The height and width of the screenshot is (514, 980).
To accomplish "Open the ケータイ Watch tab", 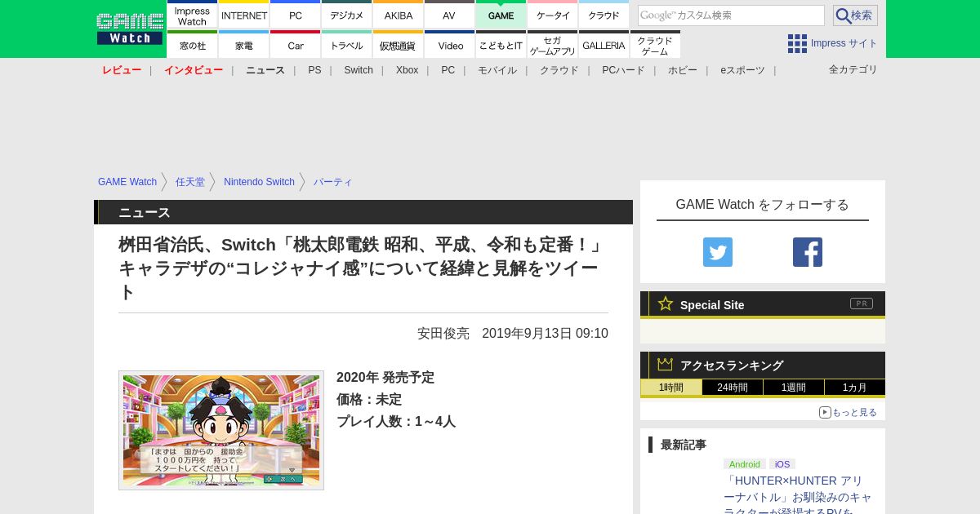I will [553, 15].
